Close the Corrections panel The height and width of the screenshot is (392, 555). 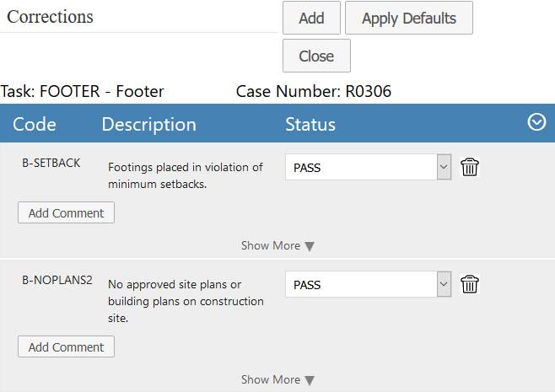316,56
